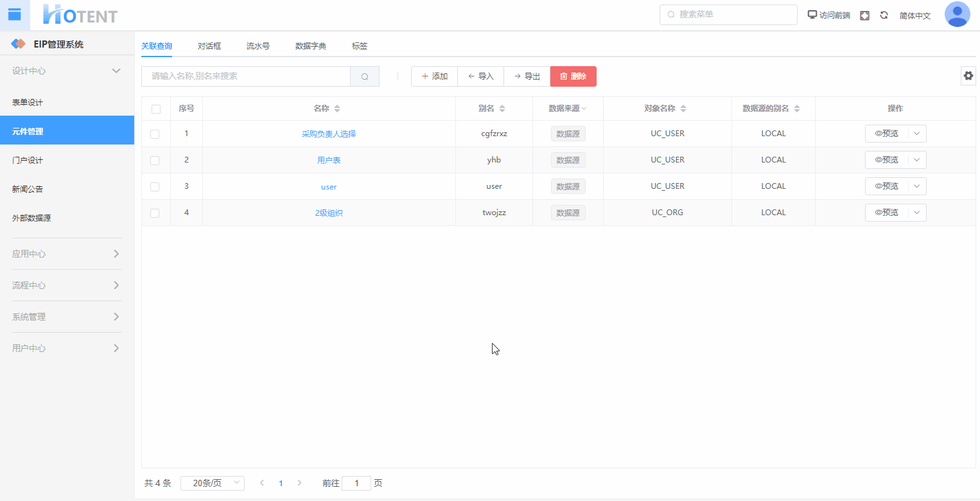The image size is (980, 501).
Task: Click the refresh icon in header
Action: [884, 15]
